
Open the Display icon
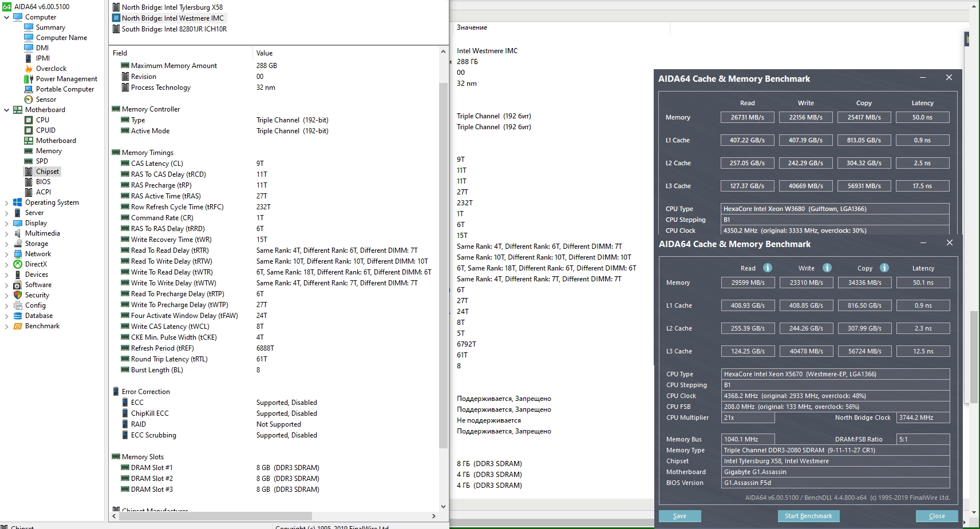click(18, 223)
